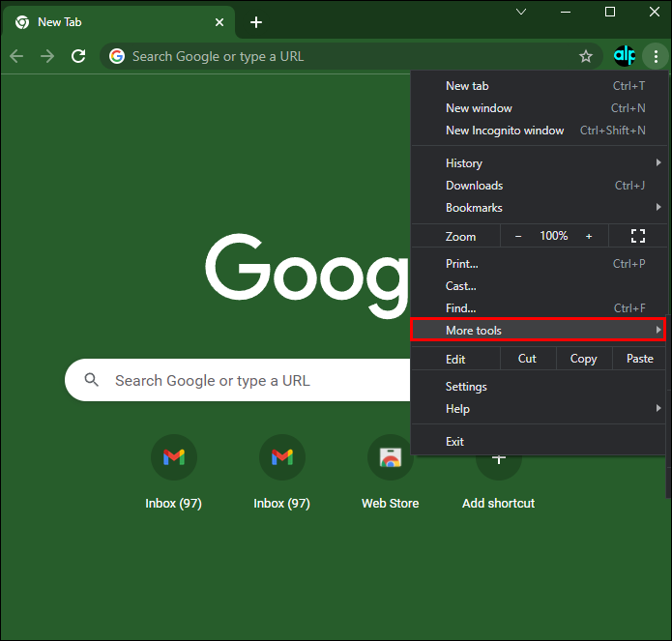
Task: Open Settings from the menu
Action: click(x=466, y=387)
